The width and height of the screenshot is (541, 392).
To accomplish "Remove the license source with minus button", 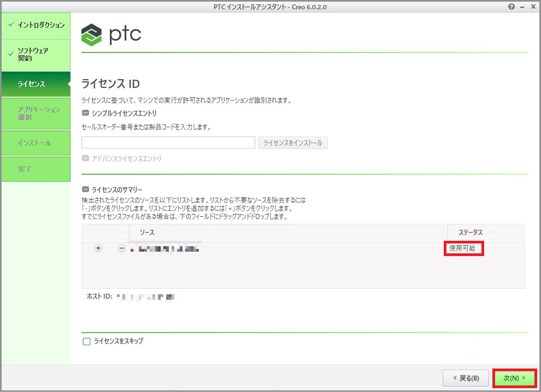I will (x=121, y=248).
